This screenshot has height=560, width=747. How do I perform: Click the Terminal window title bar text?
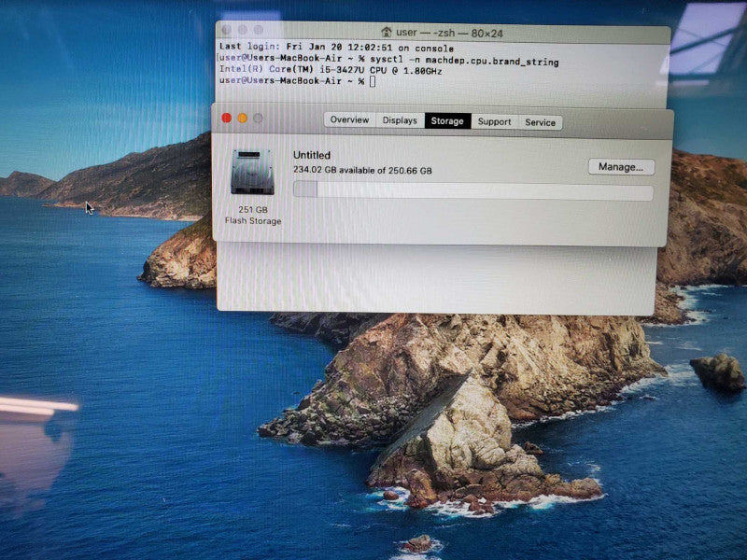pyautogui.click(x=449, y=33)
